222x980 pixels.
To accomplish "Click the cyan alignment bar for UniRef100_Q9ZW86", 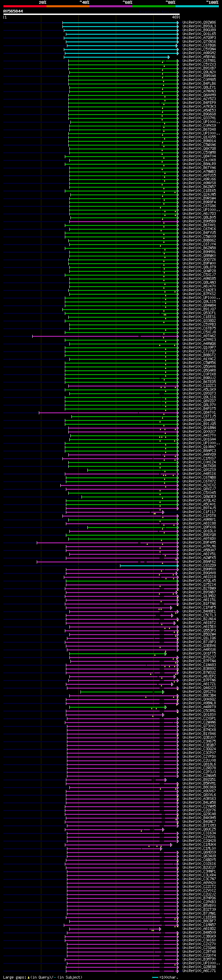I will [121, 23].
